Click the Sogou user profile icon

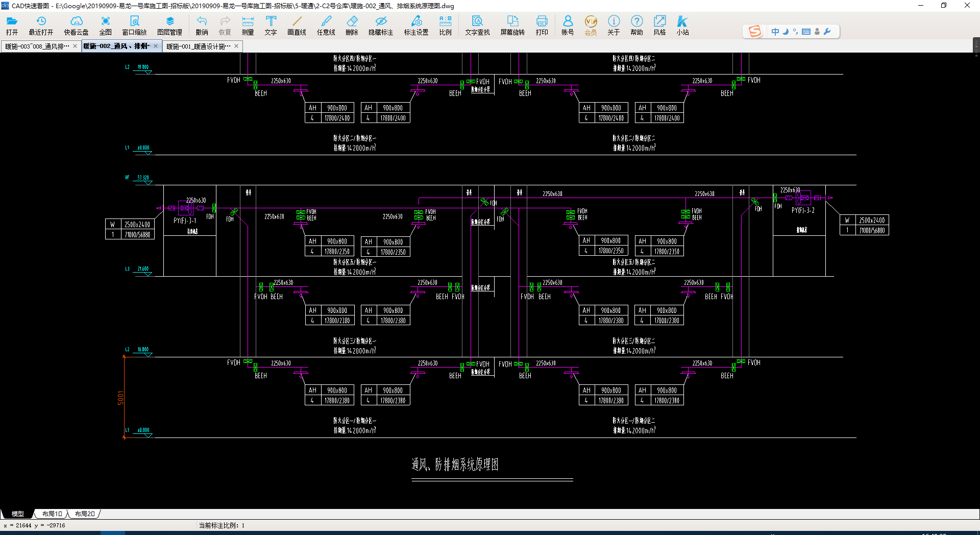[x=817, y=32]
